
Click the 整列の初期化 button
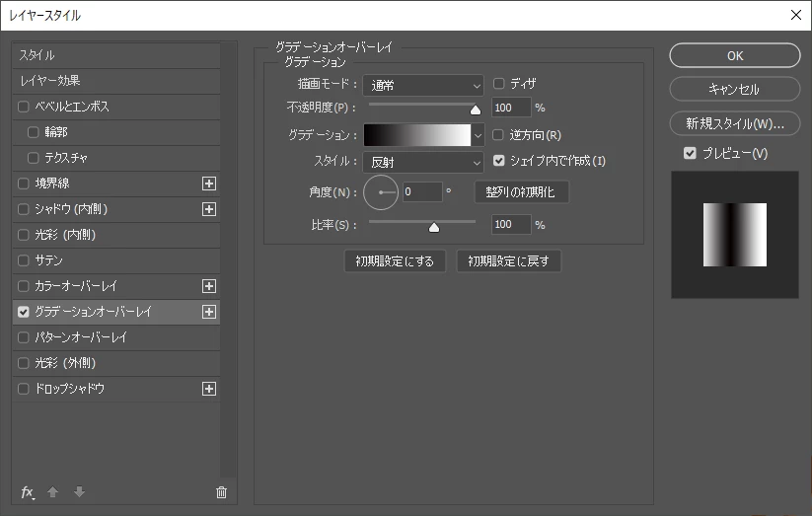pyautogui.click(x=521, y=192)
